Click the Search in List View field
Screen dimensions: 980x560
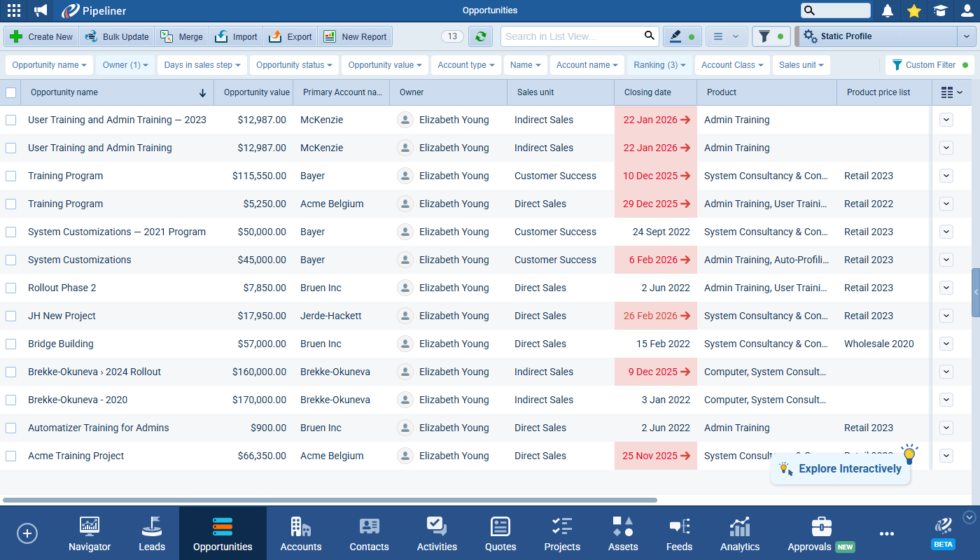pyautogui.click(x=572, y=36)
